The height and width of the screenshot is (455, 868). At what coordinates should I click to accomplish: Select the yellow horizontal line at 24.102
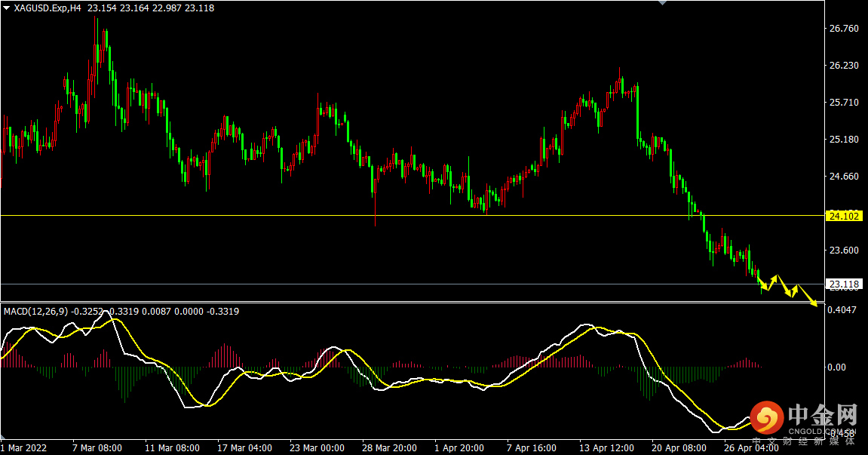413,215
